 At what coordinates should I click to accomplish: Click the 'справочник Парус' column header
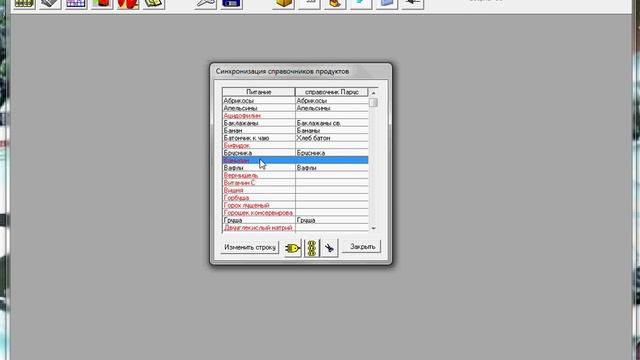click(x=331, y=92)
